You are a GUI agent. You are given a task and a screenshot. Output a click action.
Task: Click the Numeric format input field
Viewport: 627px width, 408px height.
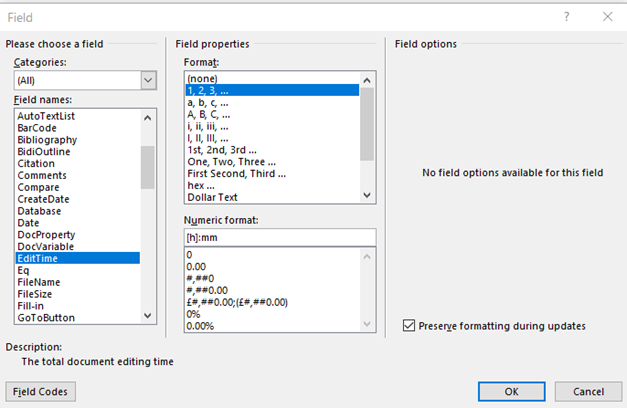point(280,238)
